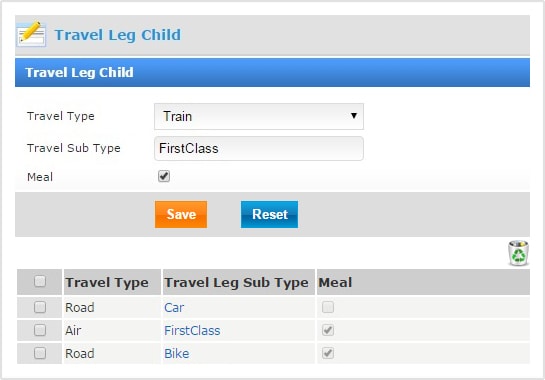Open the Bike sub type link

(x=177, y=354)
